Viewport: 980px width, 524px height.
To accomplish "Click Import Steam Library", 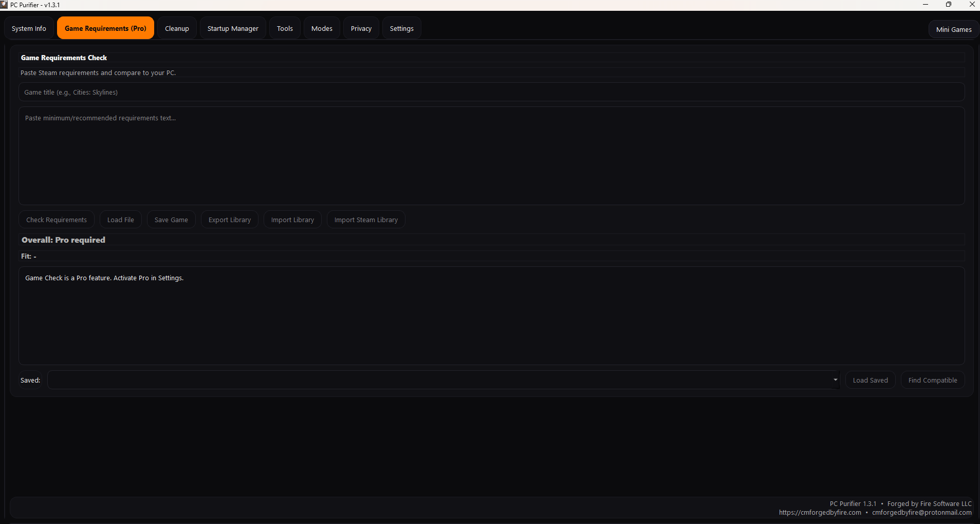I will click(x=366, y=219).
